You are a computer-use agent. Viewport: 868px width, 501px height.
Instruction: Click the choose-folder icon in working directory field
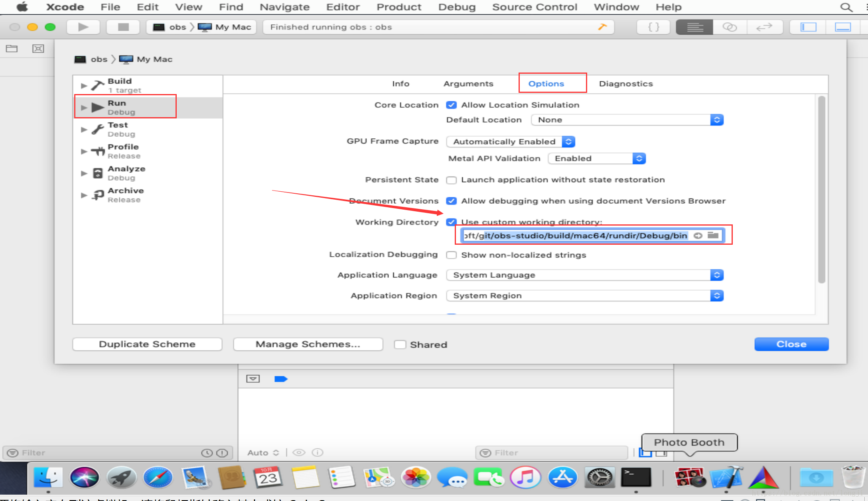click(x=713, y=235)
